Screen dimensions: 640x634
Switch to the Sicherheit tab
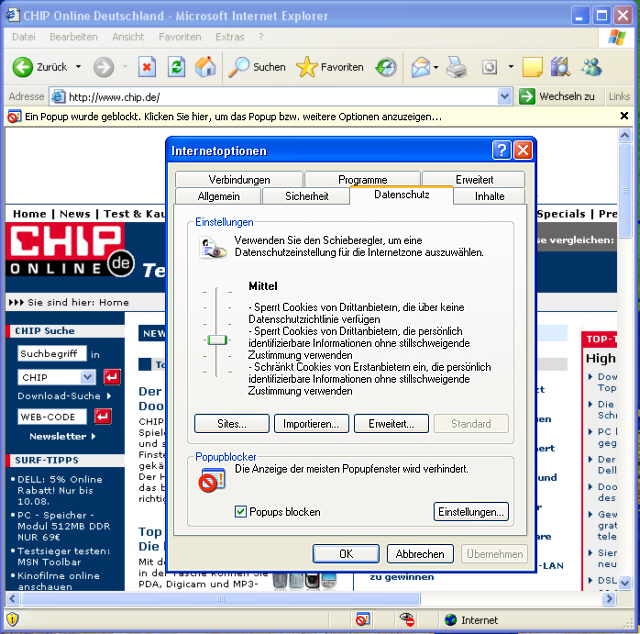[307, 196]
